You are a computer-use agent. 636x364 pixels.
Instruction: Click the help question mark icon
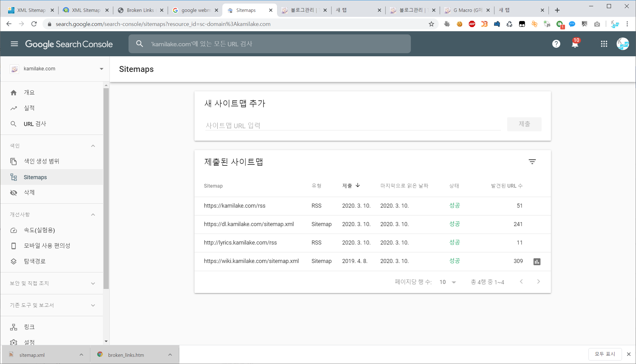pos(556,44)
